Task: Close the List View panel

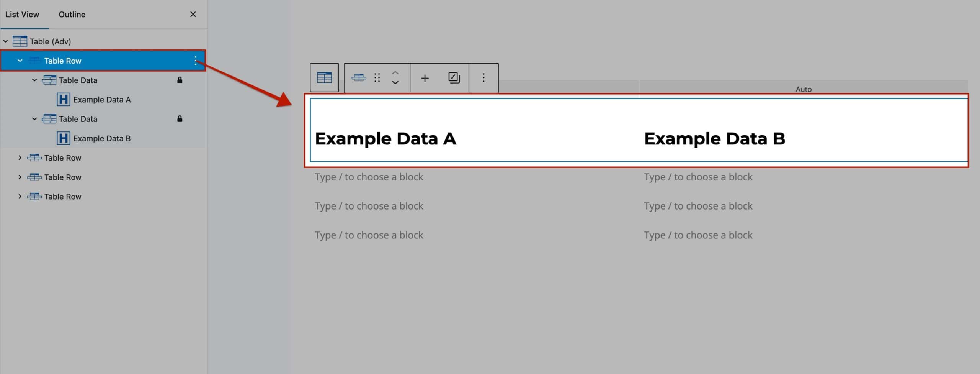Action: tap(193, 14)
